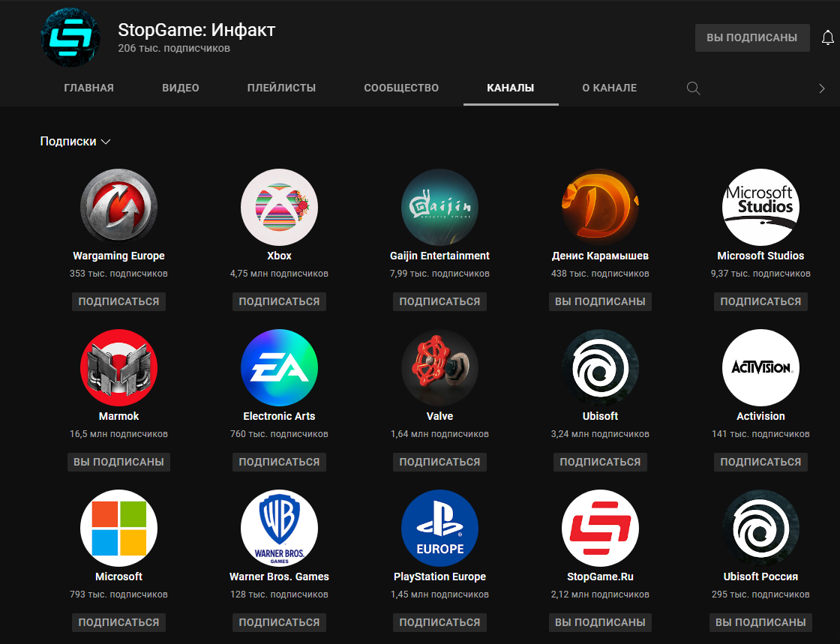
Task: Click the Денис Карамышев name link
Action: click(x=600, y=256)
